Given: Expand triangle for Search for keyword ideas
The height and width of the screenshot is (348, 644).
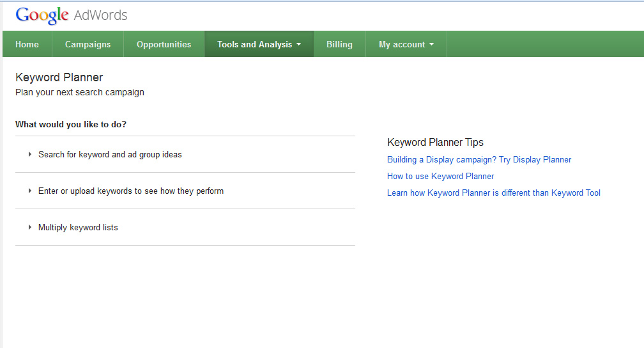Looking at the screenshot, I should point(30,154).
